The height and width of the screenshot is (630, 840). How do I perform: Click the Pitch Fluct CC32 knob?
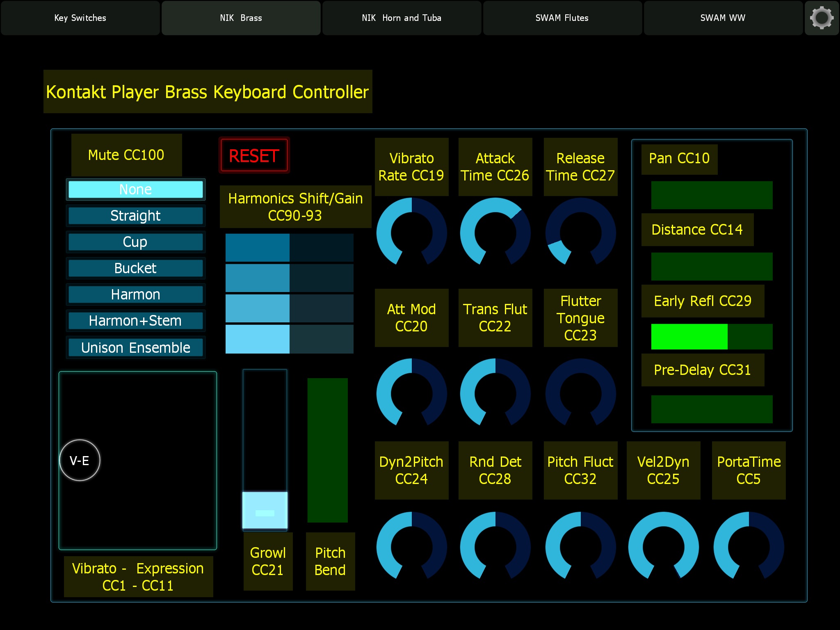pyautogui.click(x=581, y=546)
